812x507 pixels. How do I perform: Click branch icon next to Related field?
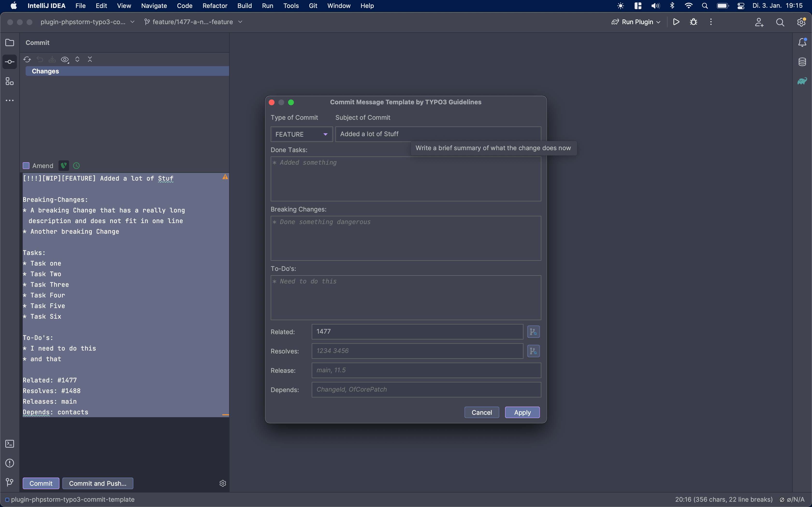click(x=533, y=332)
